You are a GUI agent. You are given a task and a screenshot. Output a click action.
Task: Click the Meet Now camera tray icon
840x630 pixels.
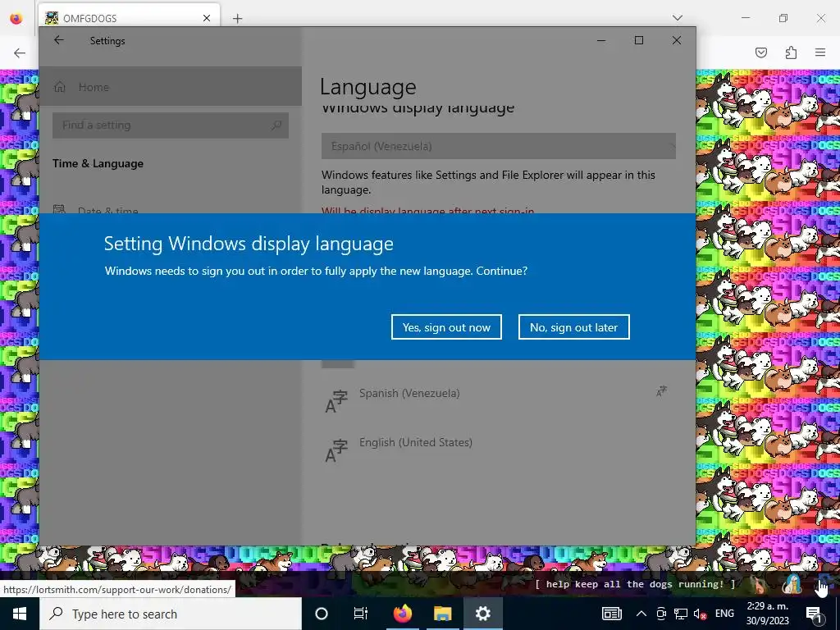[x=661, y=614]
